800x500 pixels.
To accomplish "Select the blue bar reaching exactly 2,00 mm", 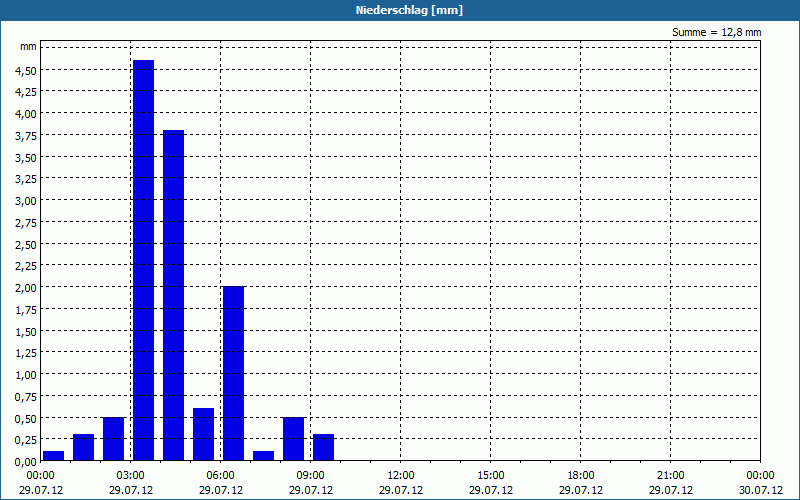I will tap(234, 373).
